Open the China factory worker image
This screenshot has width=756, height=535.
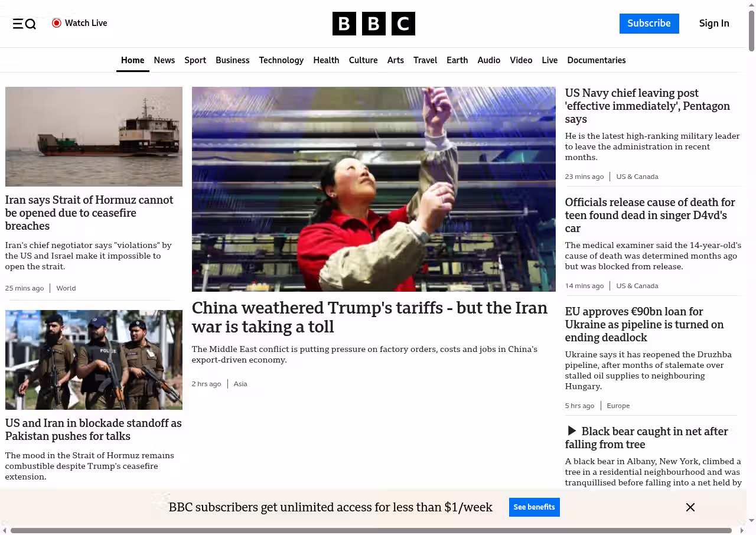point(373,189)
